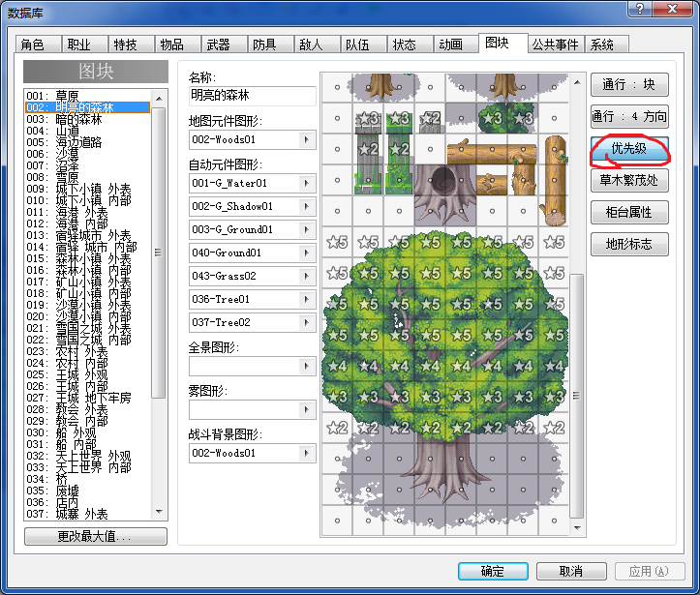This screenshot has width=700, height=595.
Task: Open the 敌人 tab
Action: [x=316, y=45]
